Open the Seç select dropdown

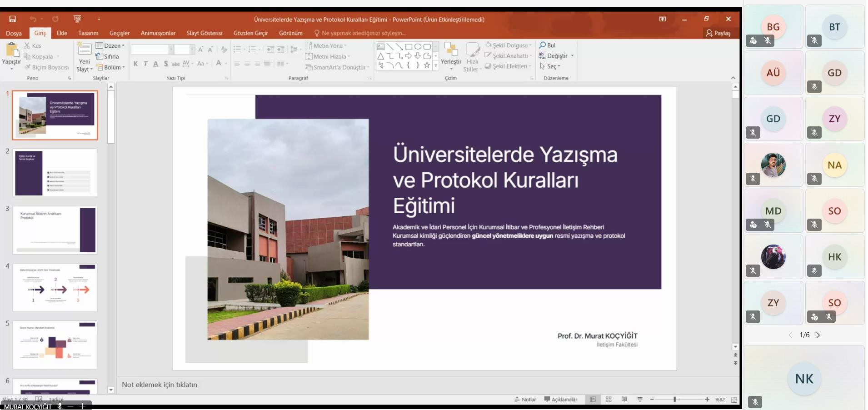[x=550, y=66]
